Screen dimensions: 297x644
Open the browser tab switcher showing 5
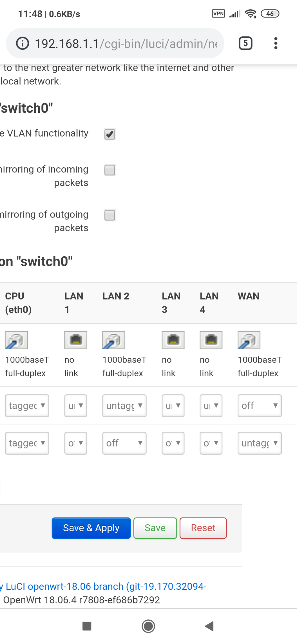245,43
